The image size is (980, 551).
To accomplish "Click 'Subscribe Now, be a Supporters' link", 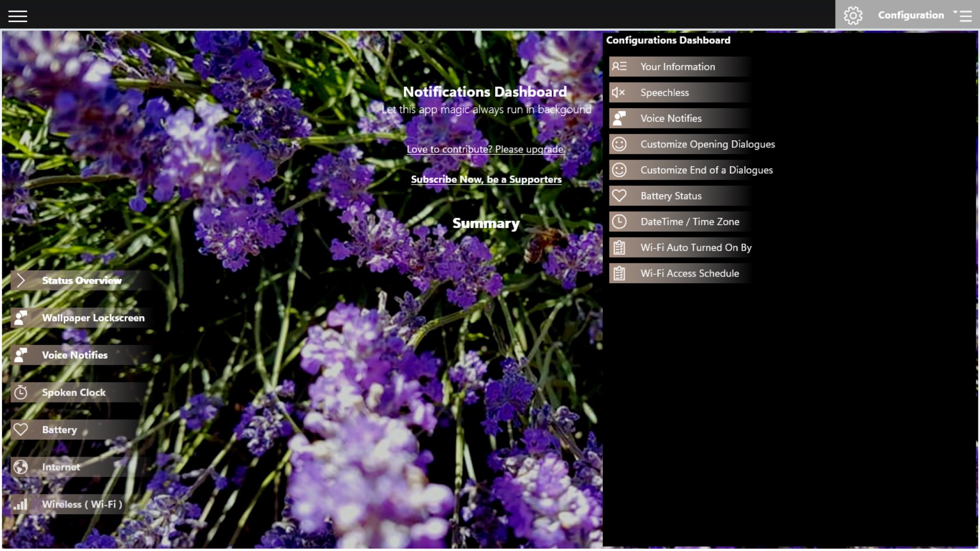I will point(486,179).
